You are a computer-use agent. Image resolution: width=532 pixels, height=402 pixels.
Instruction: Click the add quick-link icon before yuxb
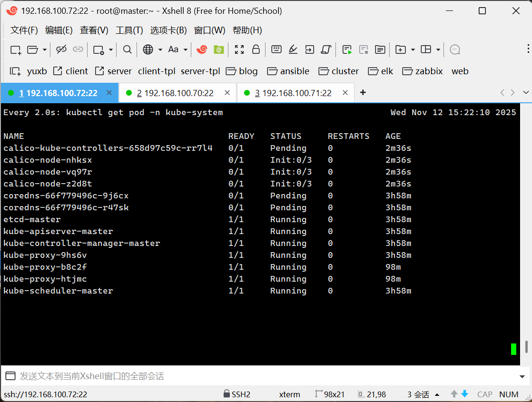coord(15,71)
